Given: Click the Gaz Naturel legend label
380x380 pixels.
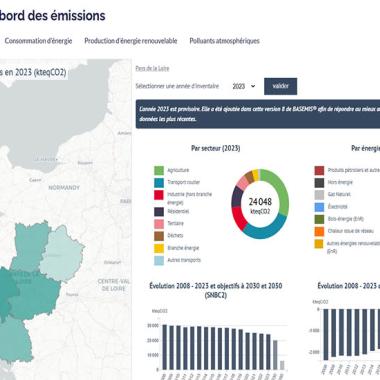Looking at the screenshot, I should coord(339,194).
